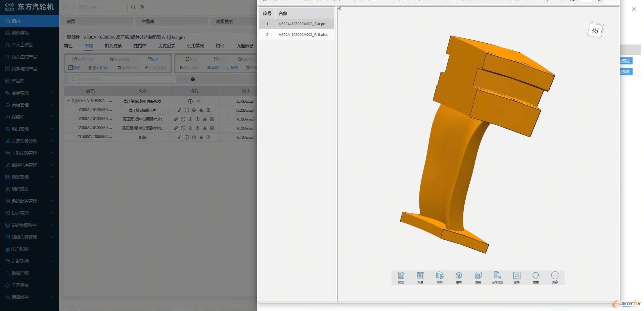Click the 高压第3级中分面静叶片I name cell
The height and width of the screenshot is (311, 644).
pyautogui.click(x=142, y=119)
